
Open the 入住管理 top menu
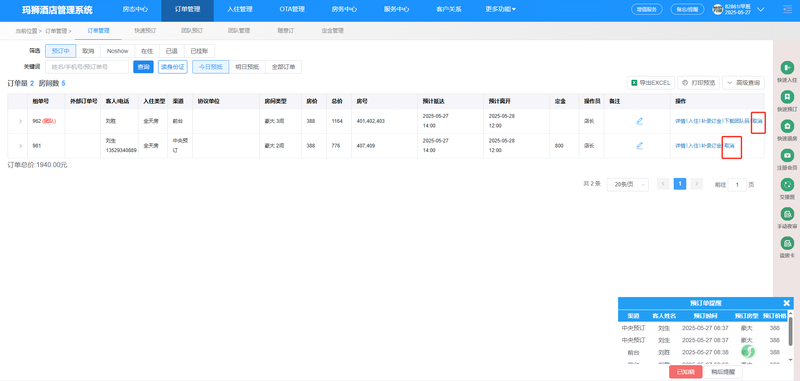(x=240, y=10)
